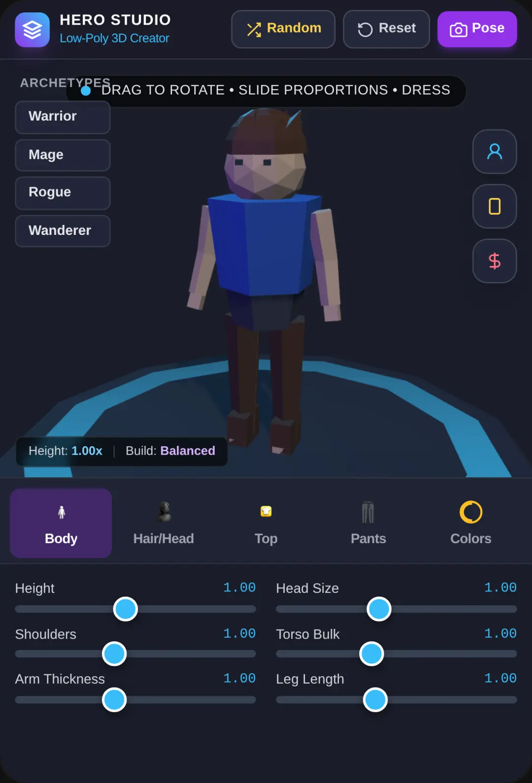Click the camera icon in Pose button
Viewport: 532px width, 783px height.
click(458, 30)
